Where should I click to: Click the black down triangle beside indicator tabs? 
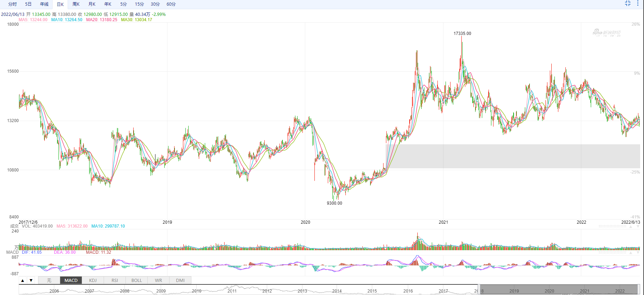click(x=31, y=281)
